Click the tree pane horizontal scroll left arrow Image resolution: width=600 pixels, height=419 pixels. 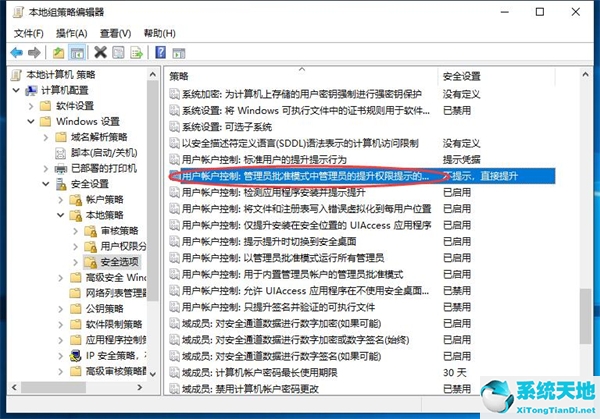pos(14,387)
